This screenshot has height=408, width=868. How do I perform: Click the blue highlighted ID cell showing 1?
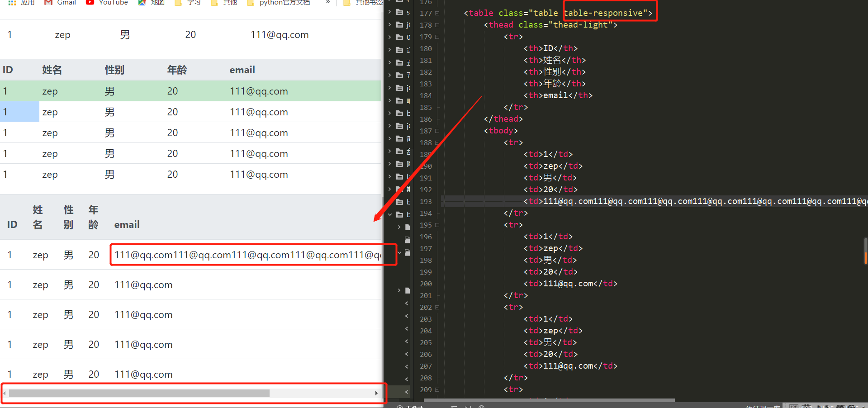coord(20,112)
